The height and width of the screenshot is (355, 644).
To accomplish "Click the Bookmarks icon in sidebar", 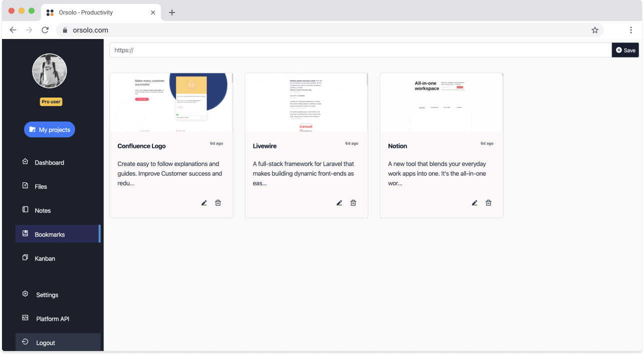I will 25,233.
